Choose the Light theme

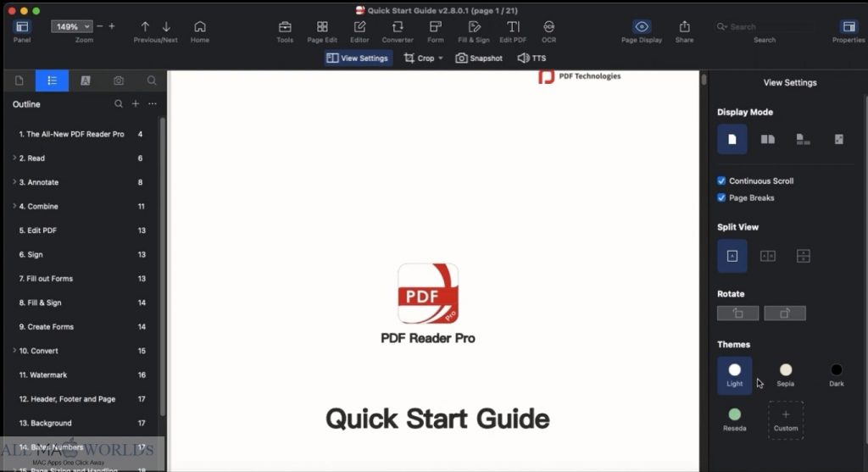[x=735, y=375]
